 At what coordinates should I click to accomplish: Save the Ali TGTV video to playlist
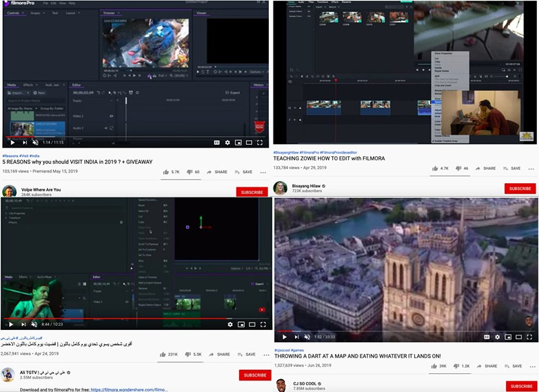246,354
